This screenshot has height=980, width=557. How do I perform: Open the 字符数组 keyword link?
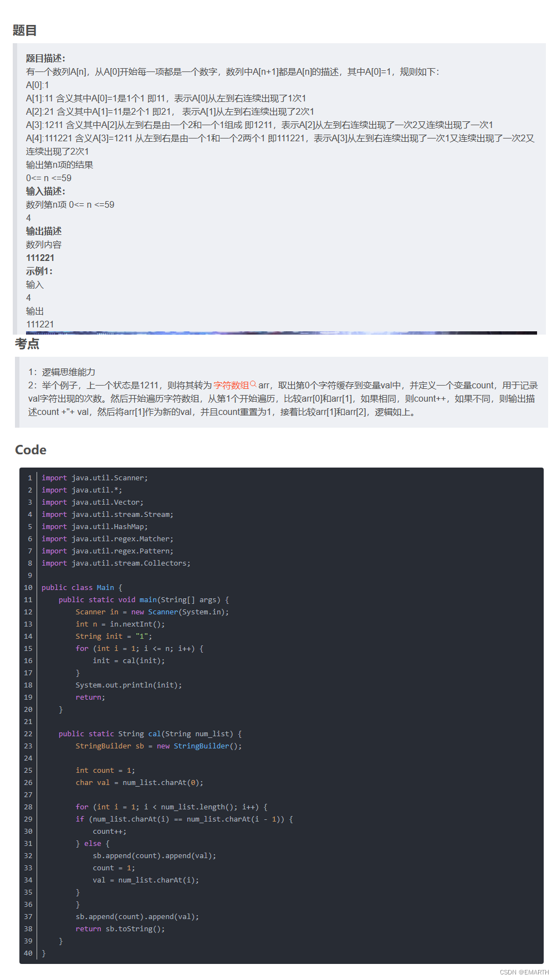pos(231,385)
